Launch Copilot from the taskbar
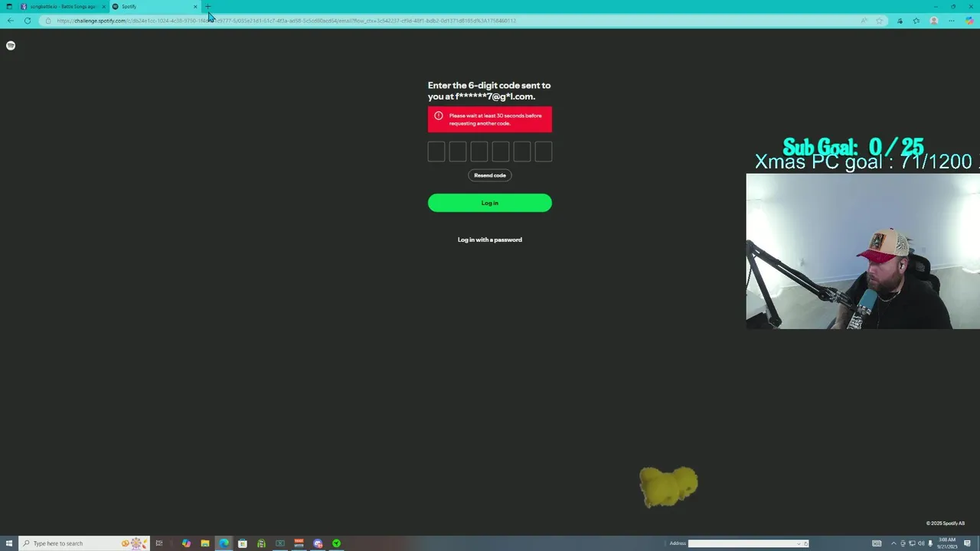This screenshot has height=551, width=980. [x=186, y=543]
